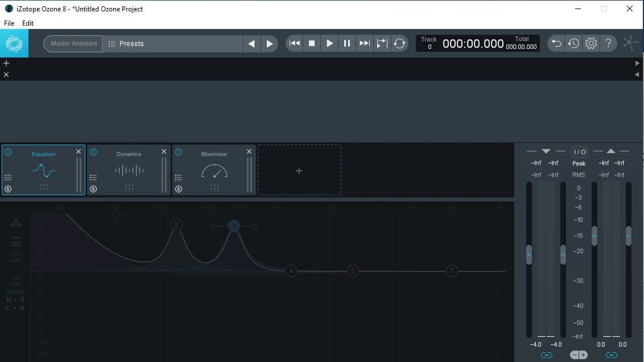Add a new track with plus icon
644x362 pixels.
point(6,63)
